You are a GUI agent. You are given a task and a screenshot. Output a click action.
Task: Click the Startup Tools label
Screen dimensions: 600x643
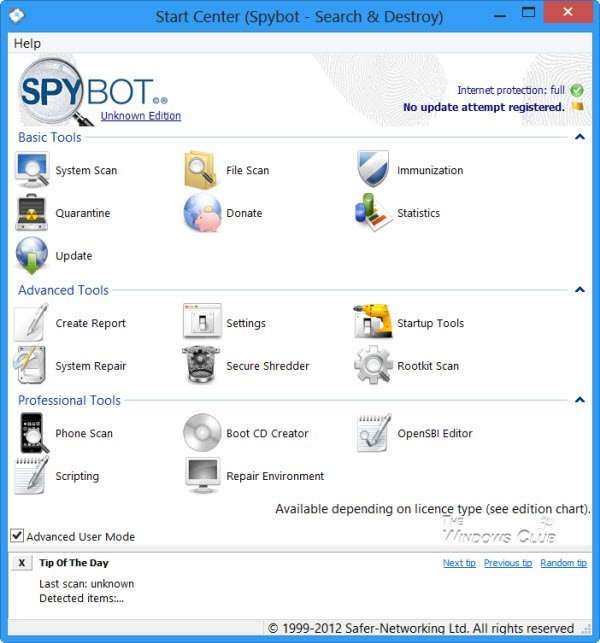(x=430, y=323)
